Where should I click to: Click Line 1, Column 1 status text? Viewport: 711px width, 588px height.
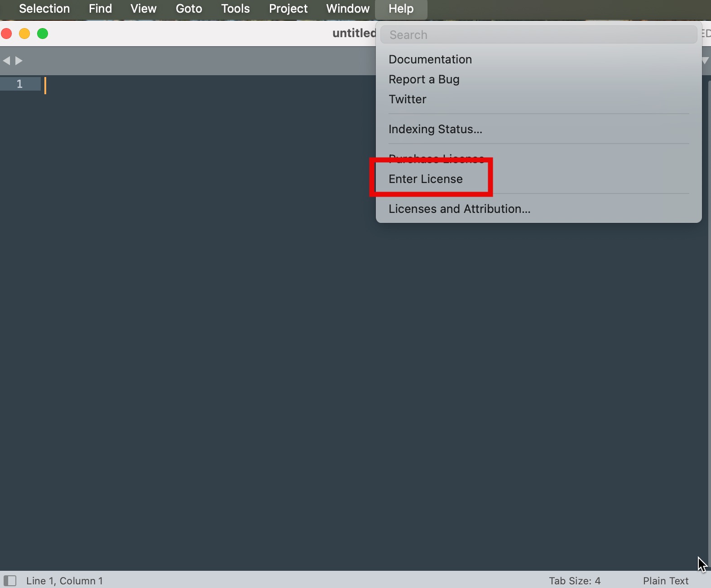64,581
